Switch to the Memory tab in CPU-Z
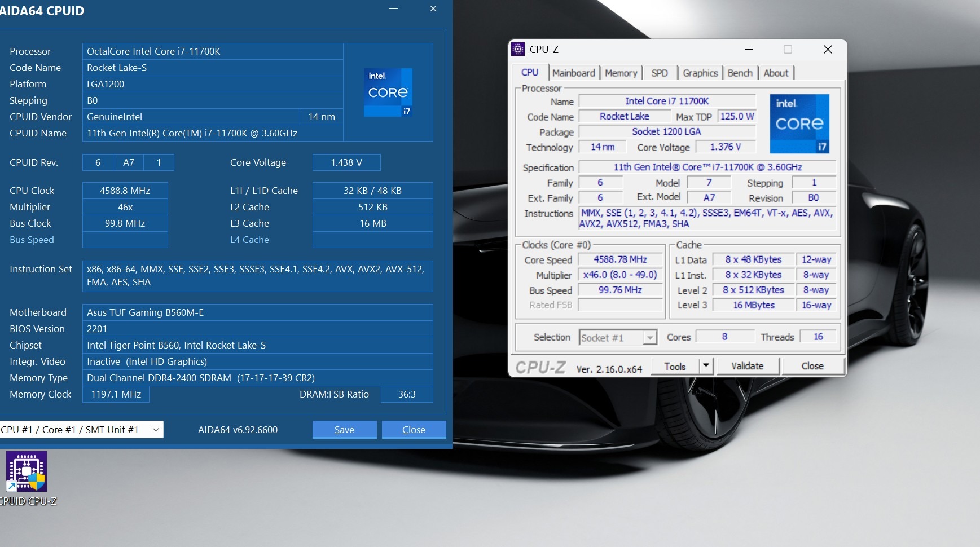The width and height of the screenshot is (980, 547). coord(621,73)
